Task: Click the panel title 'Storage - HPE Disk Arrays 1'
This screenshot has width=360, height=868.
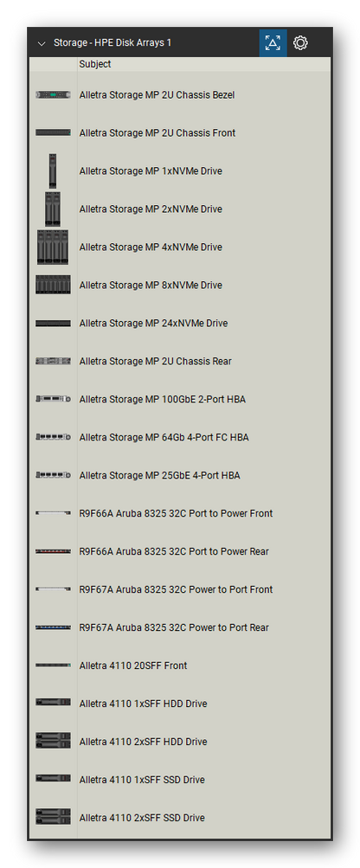Action: pos(112,43)
